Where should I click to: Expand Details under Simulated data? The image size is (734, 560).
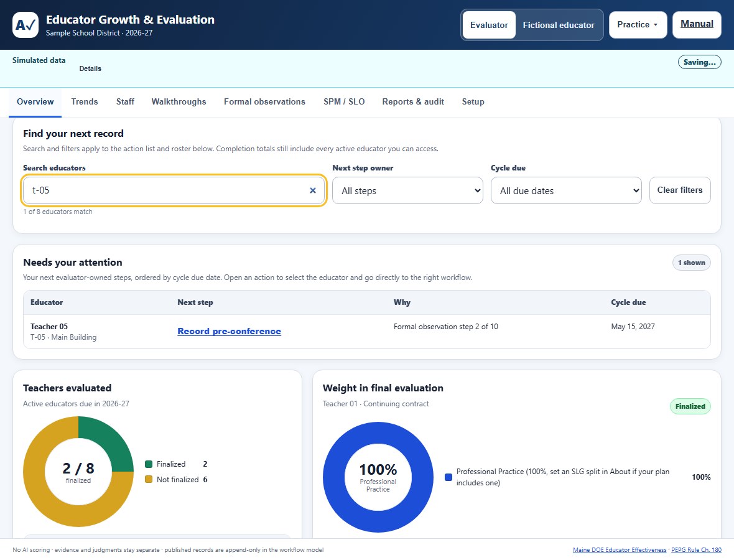(x=90, y=68)
